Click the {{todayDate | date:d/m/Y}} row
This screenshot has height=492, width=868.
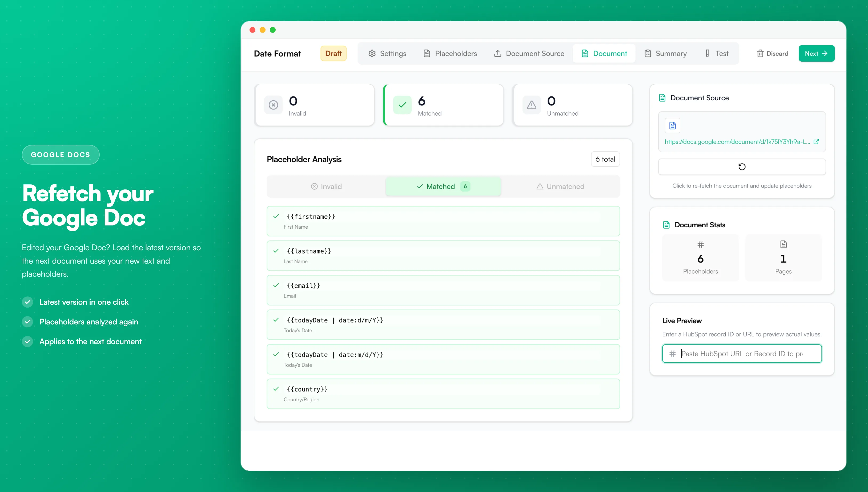click(x=443, y=325)
